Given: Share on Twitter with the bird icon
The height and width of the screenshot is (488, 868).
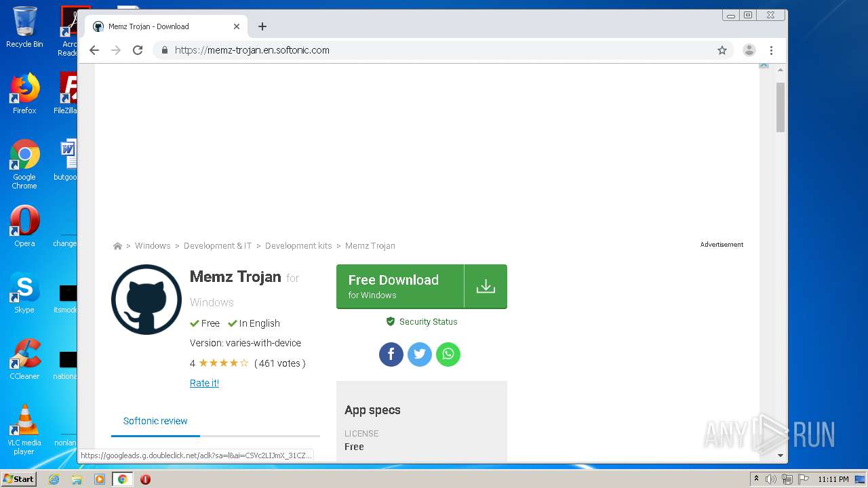Looking at the screenshot, I should (420, 354).
